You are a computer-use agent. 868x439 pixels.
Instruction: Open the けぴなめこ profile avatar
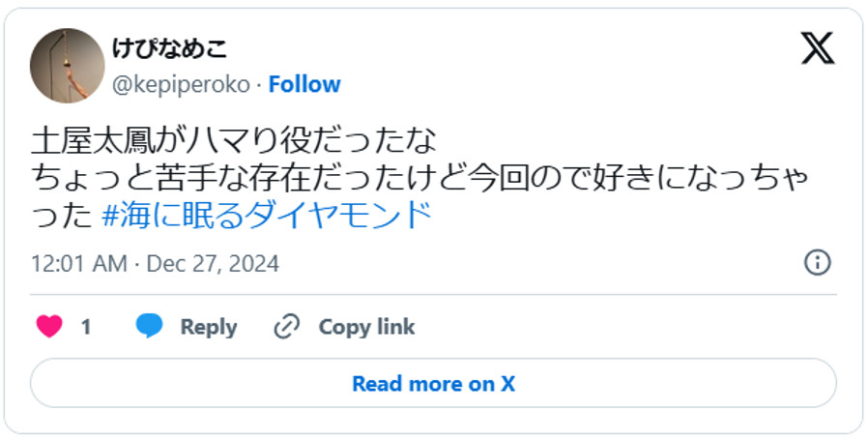coord(67,65)
